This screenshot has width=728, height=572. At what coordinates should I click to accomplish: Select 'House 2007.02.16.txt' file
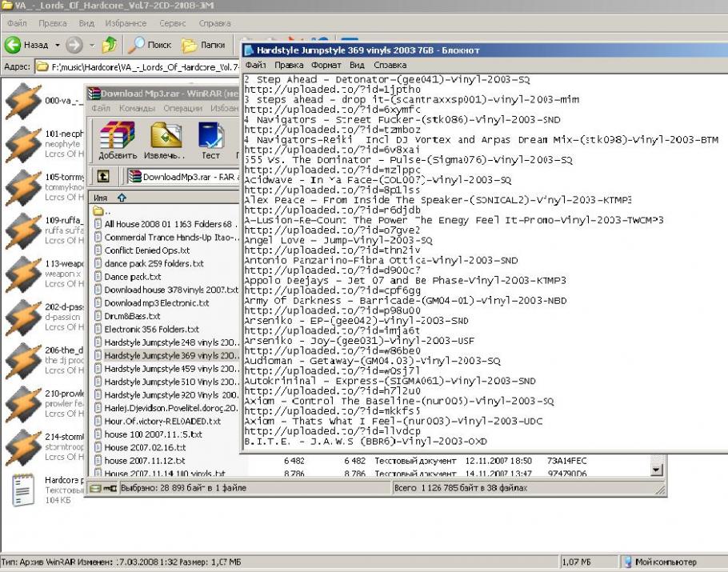pos(140,447)
